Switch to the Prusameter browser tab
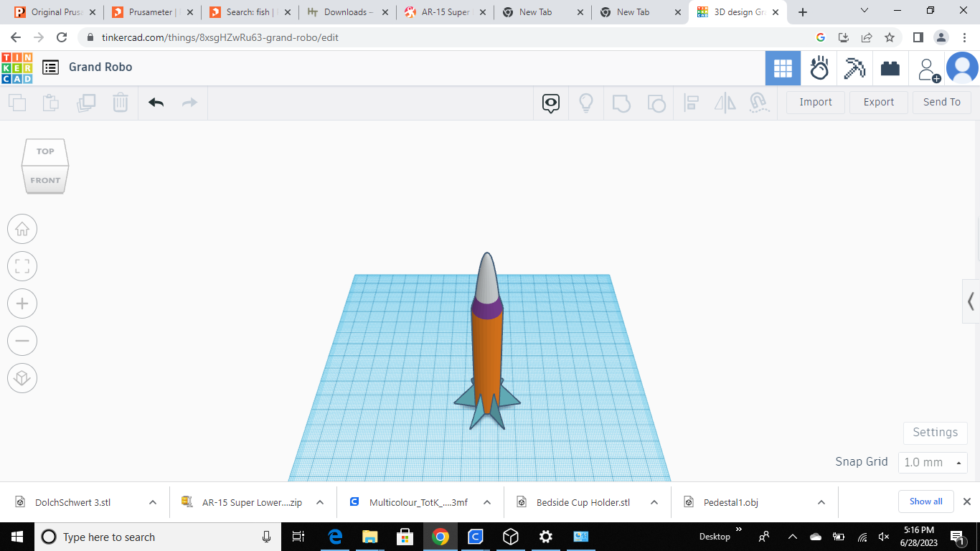Screen dimensions: 980x551 coord(147,11)
